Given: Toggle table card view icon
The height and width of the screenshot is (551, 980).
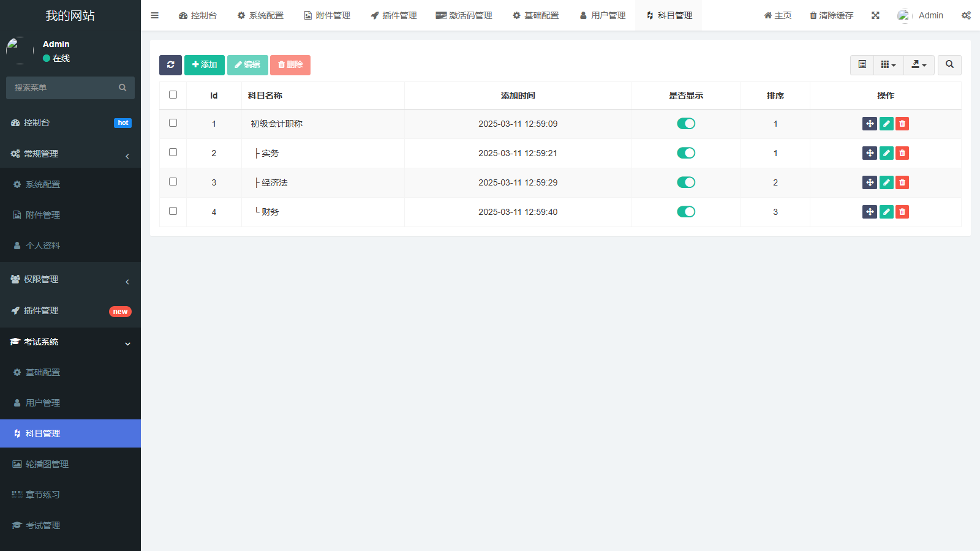Looking at the screenshot, I should pyautogui.click(x=862, y=65).
